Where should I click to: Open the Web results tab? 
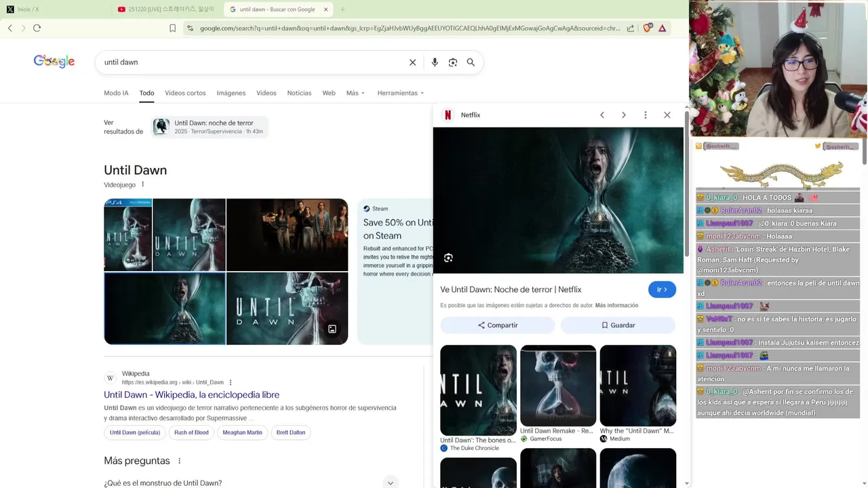(329, 93)
